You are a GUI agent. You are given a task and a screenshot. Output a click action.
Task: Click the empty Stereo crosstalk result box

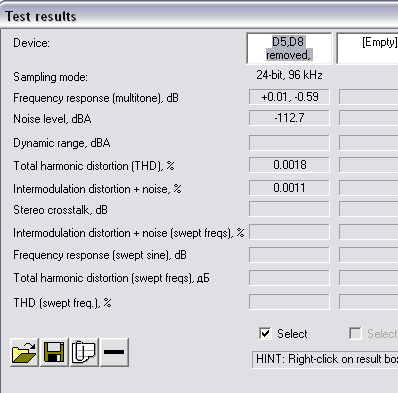tap(289, 210)
